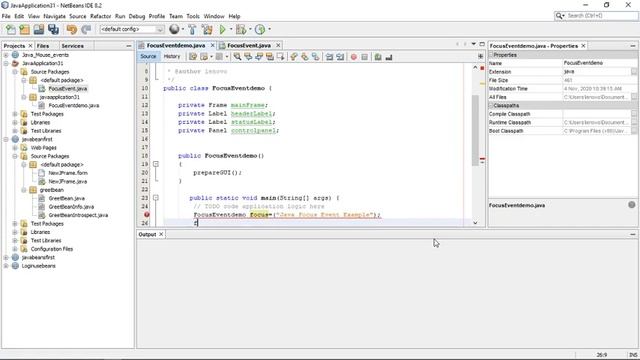The width and height of the screenshot is (640, 360).
Task: Open dropdown arrow next to Debug Project
Action: tap(250, 29)
